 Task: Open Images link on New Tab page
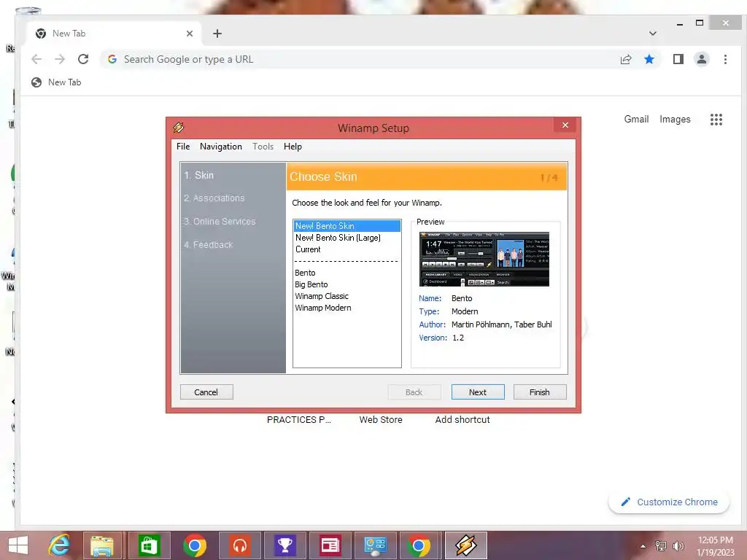(675, 119)
